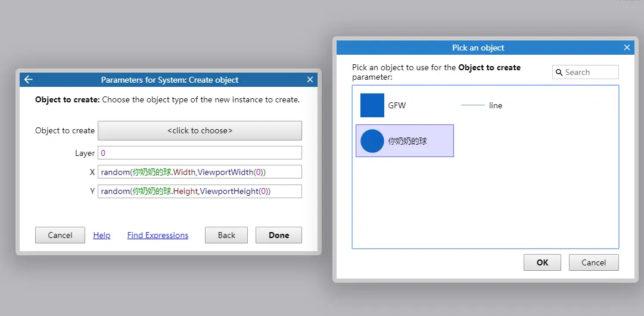The image size is (644, 316).
Task: Close the Parameters for System dialog
Action: coord(310,80)
